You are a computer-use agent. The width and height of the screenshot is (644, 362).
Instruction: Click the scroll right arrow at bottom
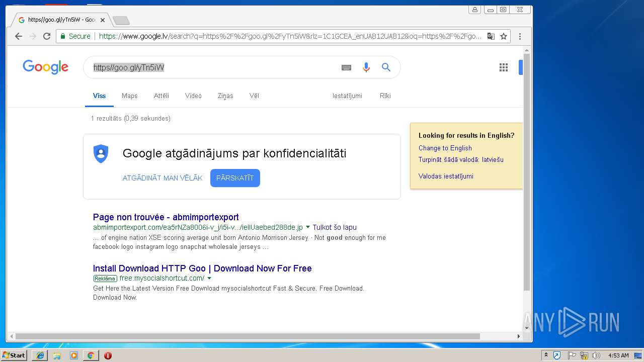(519, 336)
